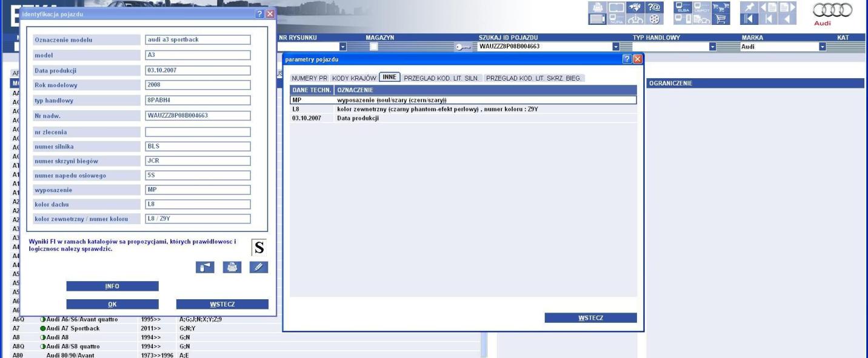
Task: Go to next page with page-right icon
Action: [787, 7]
